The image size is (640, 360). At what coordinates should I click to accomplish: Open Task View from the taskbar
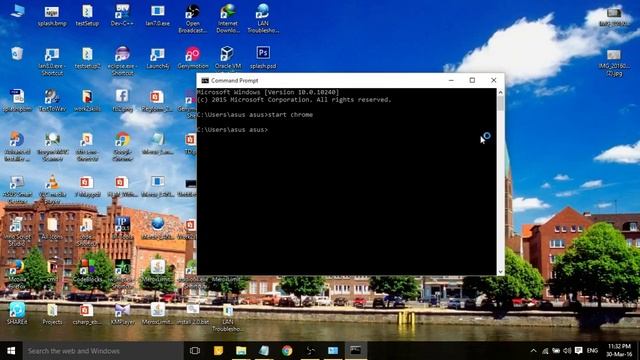pyautogui.click(x=195, y=351)
